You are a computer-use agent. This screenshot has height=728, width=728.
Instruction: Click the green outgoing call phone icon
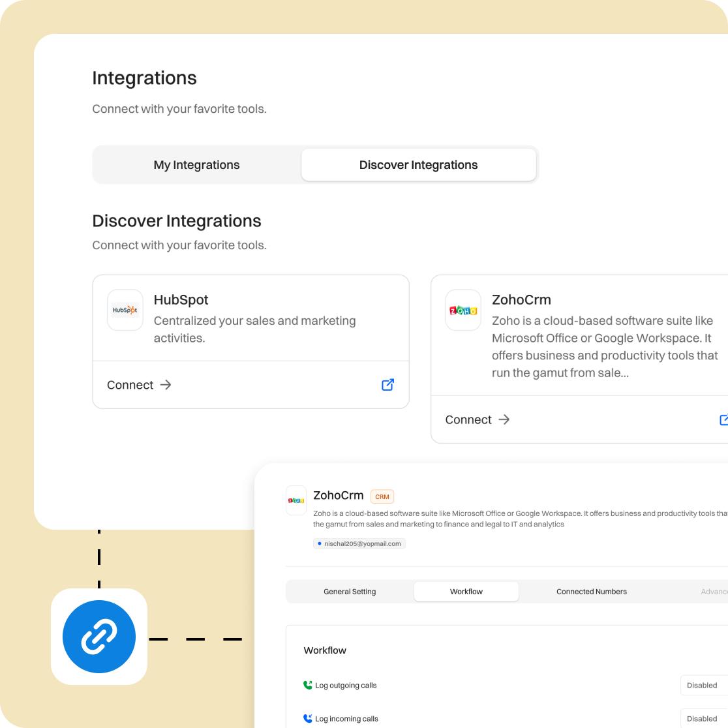coord(308,685)
